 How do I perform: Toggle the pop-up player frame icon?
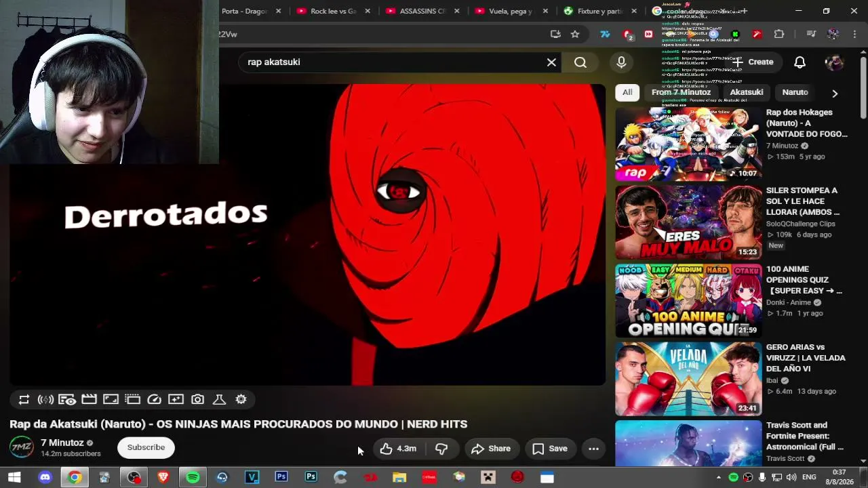point(111,400)
